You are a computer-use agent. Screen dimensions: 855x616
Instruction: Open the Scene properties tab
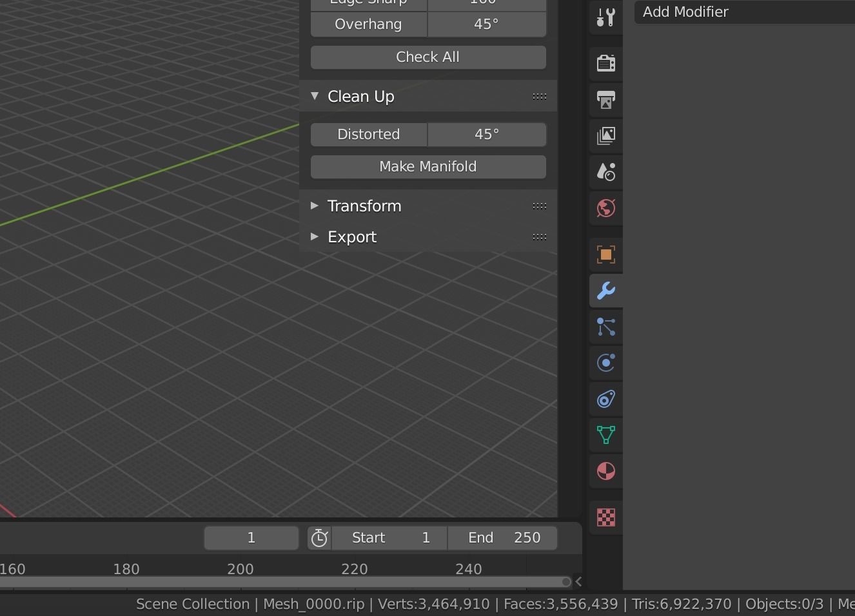point(605,171)
